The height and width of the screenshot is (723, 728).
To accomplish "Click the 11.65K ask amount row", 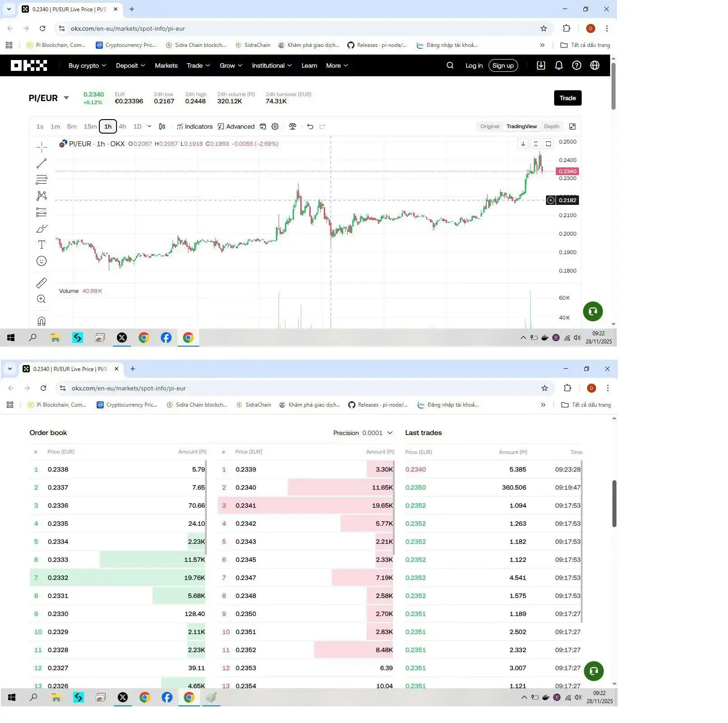I will [x=306, y=488].
